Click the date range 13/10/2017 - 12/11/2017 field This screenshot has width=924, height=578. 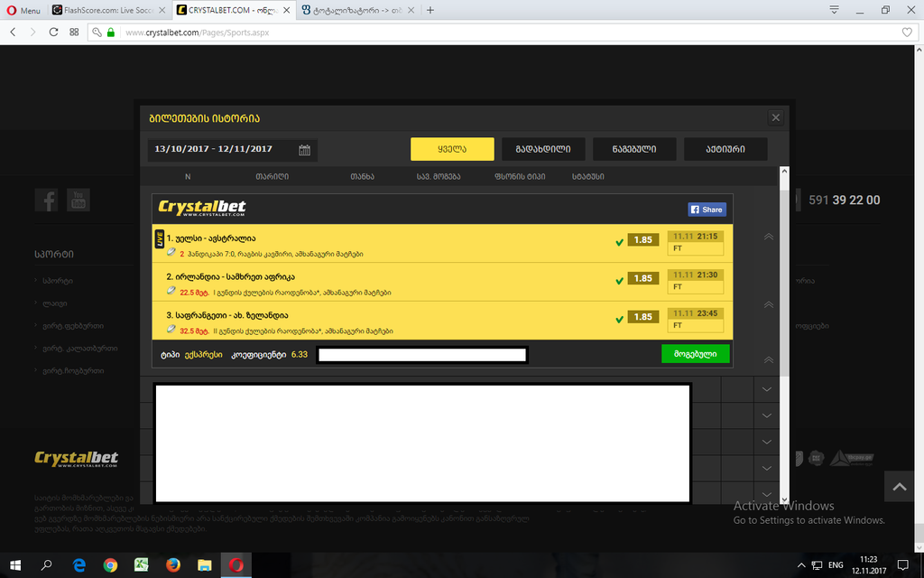pyautogui.click(x=232, y=149)
